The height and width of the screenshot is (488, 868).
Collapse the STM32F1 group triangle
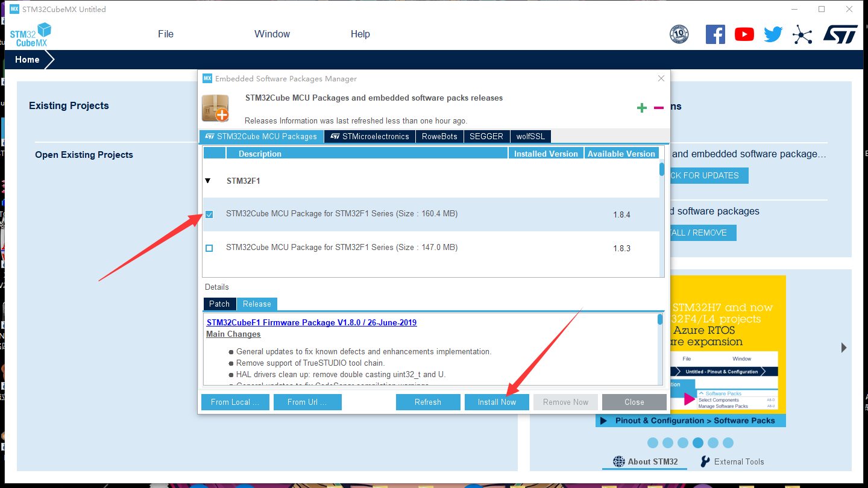tap(208, 181)
